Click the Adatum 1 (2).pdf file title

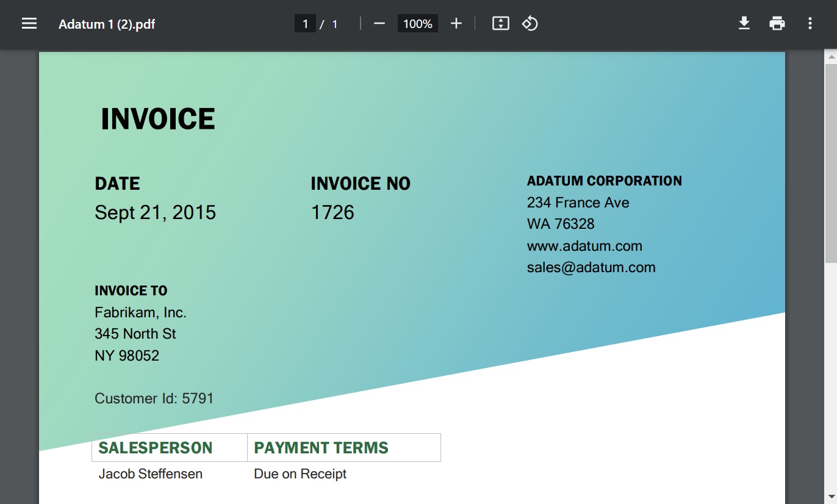click(x=107, y=24)
